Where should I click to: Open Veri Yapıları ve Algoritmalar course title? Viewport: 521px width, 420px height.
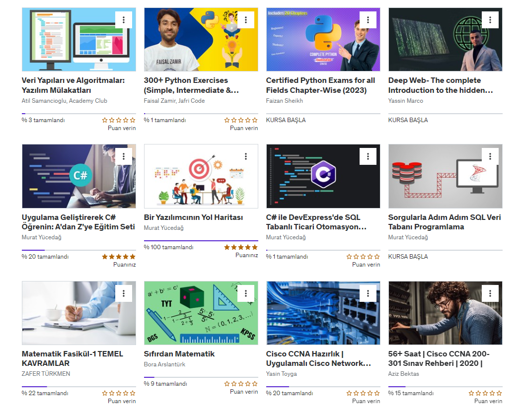(x=73, y=85)
